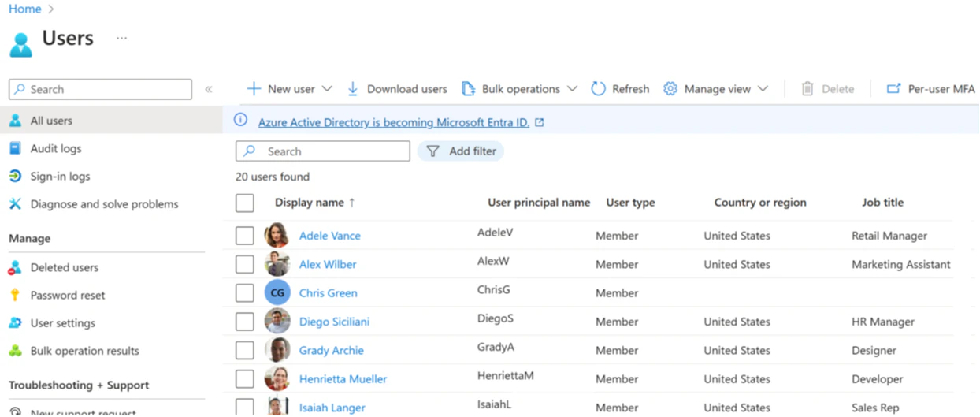Click the Add filter button
The image size is (980, 417).
461,151
